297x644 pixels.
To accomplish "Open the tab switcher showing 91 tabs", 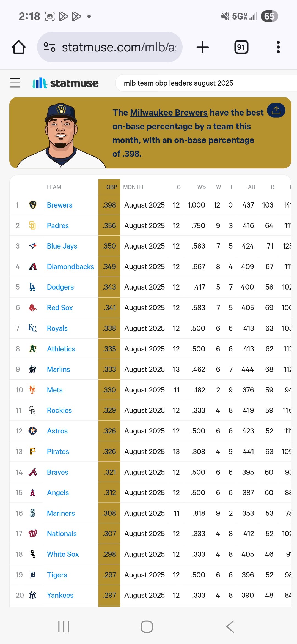I will pyautogui.click(x=241, y=47).
